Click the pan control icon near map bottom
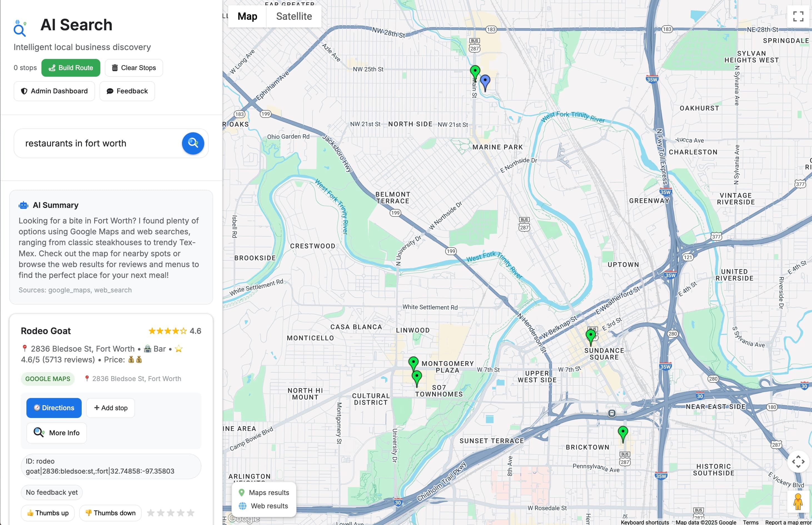 (799, 462)
